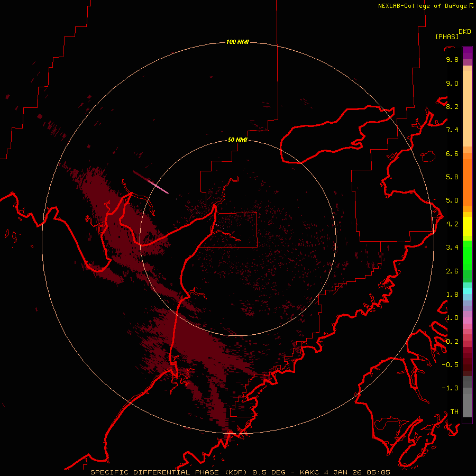This screenshot has width=476, height=476.
Task: Pick the yellow band on the color bar
Action: pyautogui.click(x=467, y=226)
